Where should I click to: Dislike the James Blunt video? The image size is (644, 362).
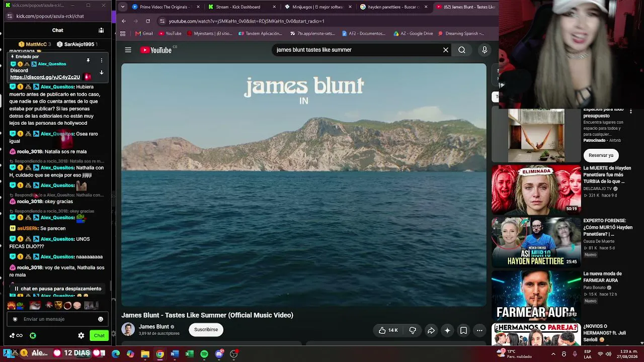point(413,330)
